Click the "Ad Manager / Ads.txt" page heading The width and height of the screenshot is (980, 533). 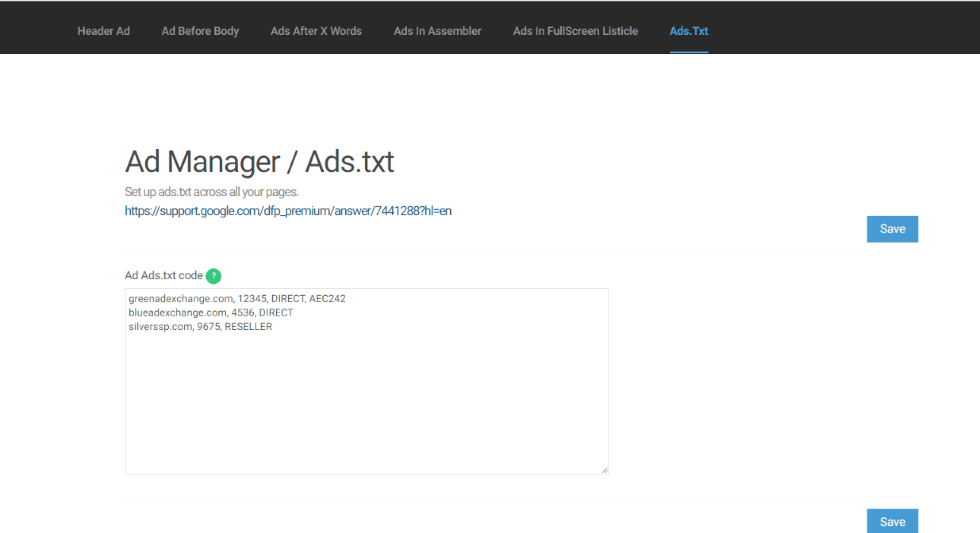point(259,161)
